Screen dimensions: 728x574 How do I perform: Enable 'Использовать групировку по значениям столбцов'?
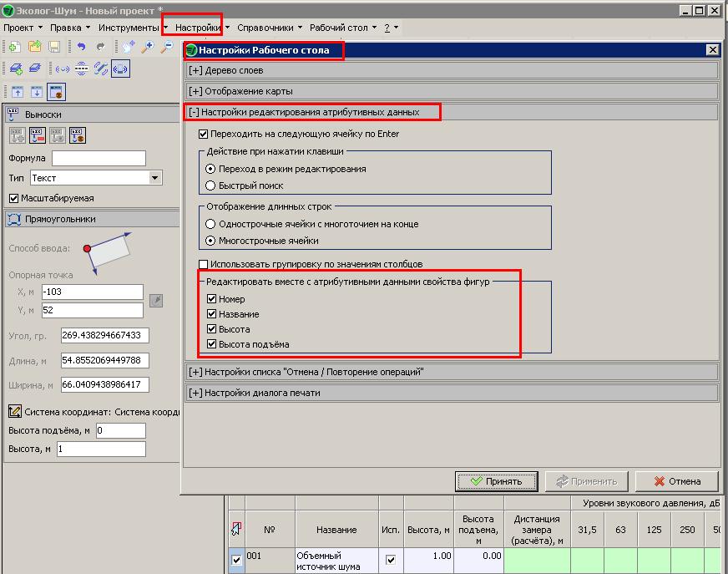pyautogui.click(x=203, y=264)
